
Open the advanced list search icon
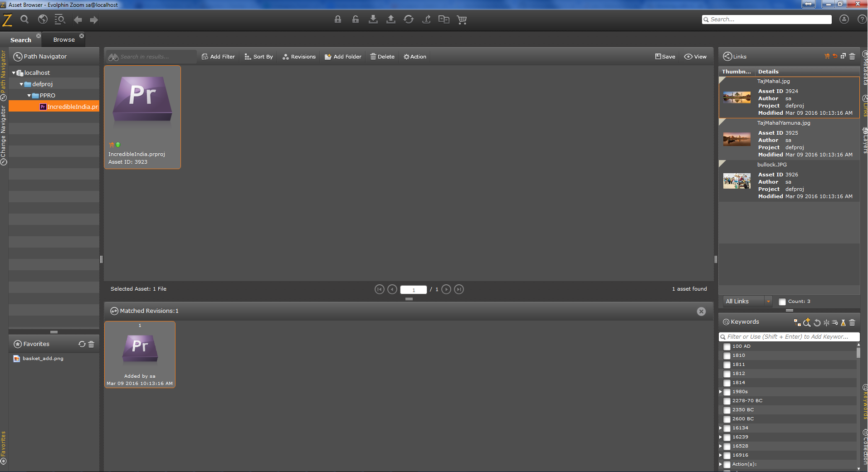tap(60, 19)
